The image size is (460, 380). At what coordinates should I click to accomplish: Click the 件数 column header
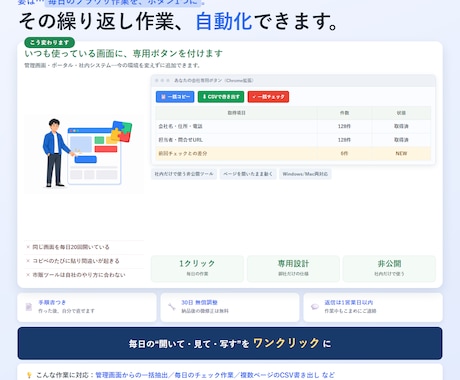tap(344, 113)
